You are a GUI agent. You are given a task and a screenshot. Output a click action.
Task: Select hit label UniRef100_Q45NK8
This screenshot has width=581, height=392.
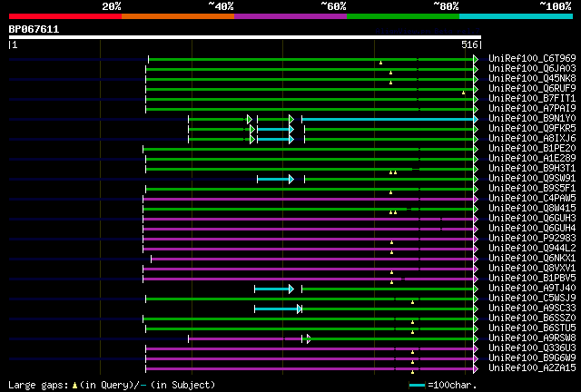point(532,78)
